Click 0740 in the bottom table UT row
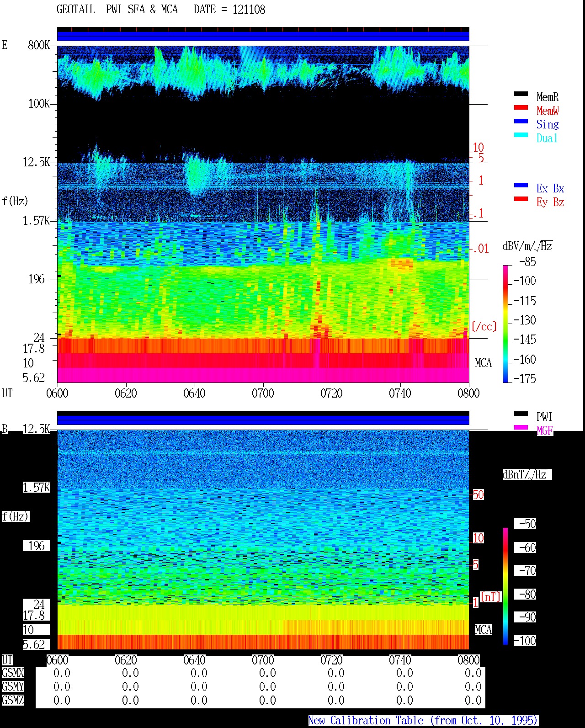 pyautogui.click(x=400, y=660)
